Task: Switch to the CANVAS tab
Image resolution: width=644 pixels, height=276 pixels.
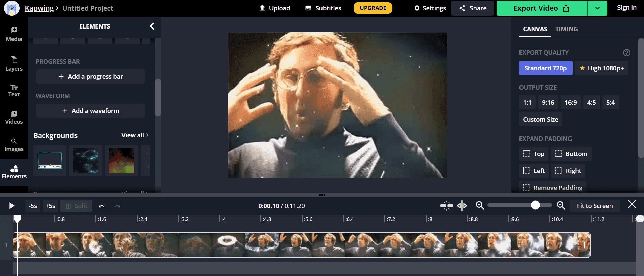Action: click(535, 29)
